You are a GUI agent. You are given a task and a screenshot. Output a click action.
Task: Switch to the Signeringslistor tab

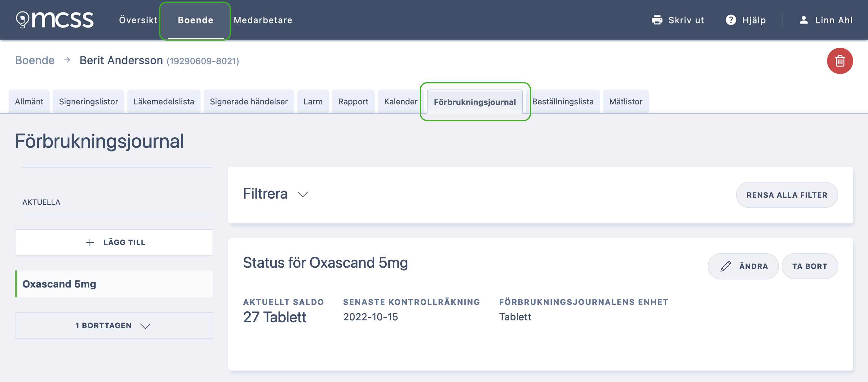pyautogui.click(x=88, y=101)
